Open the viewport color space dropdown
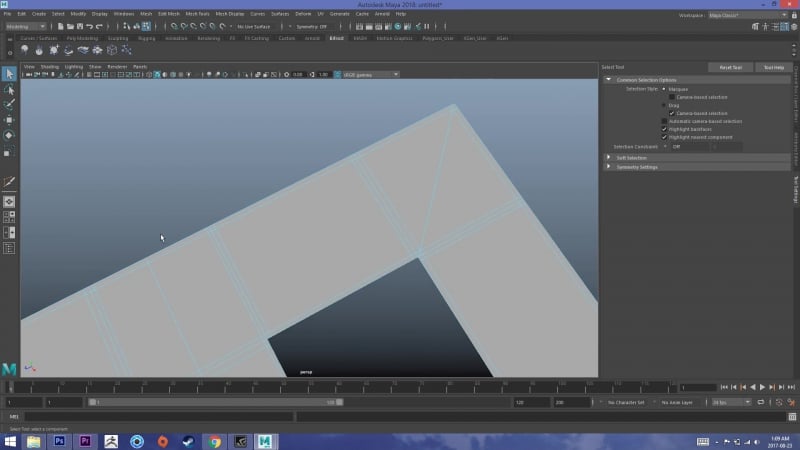The height and width of the screenshot is (450, 800). [x=370, y=74]
